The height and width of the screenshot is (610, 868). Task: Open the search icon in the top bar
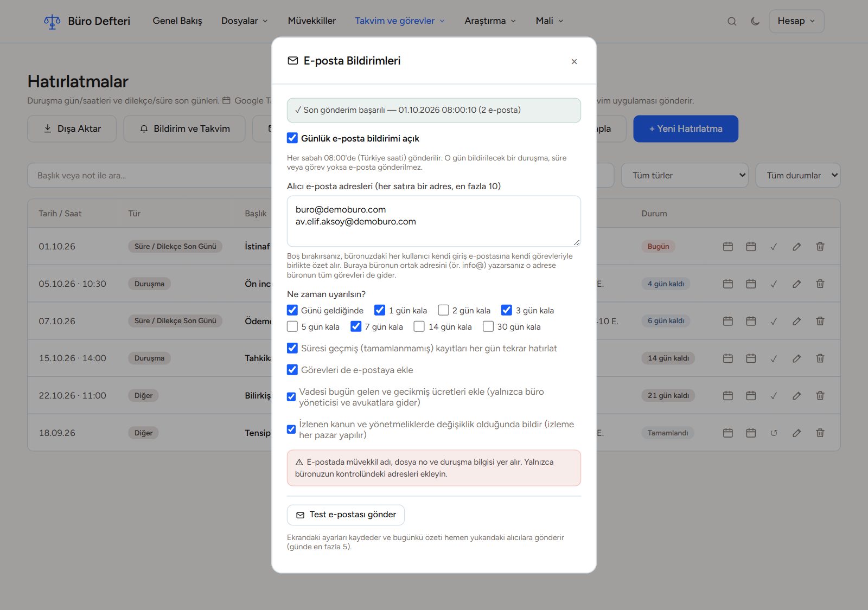click(x=732, y=21)
